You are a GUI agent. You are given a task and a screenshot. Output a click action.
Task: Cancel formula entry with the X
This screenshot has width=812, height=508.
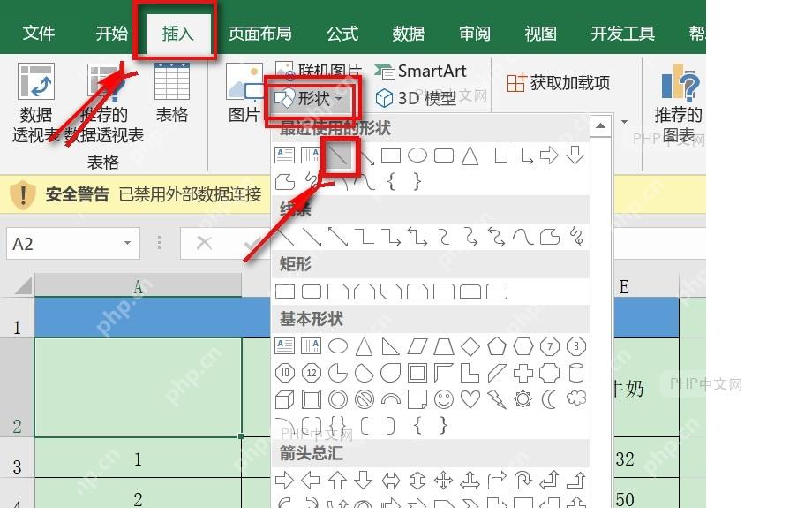[204, 243]
